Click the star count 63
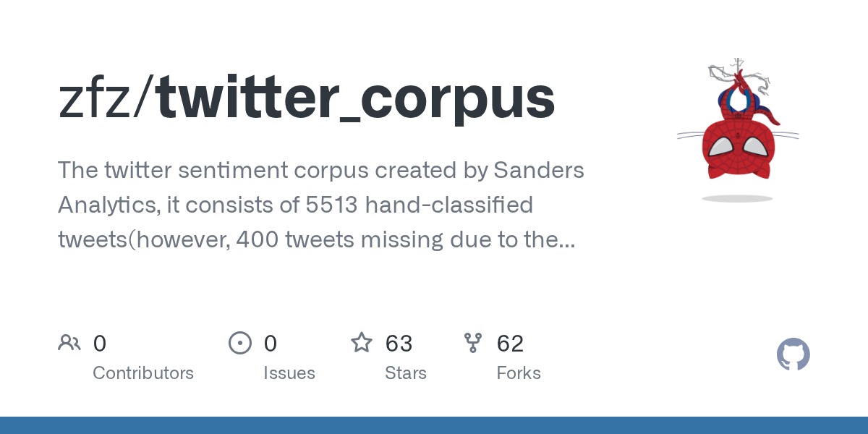The height and width of the screenshot is (434, 868). [x=399, y=343]
